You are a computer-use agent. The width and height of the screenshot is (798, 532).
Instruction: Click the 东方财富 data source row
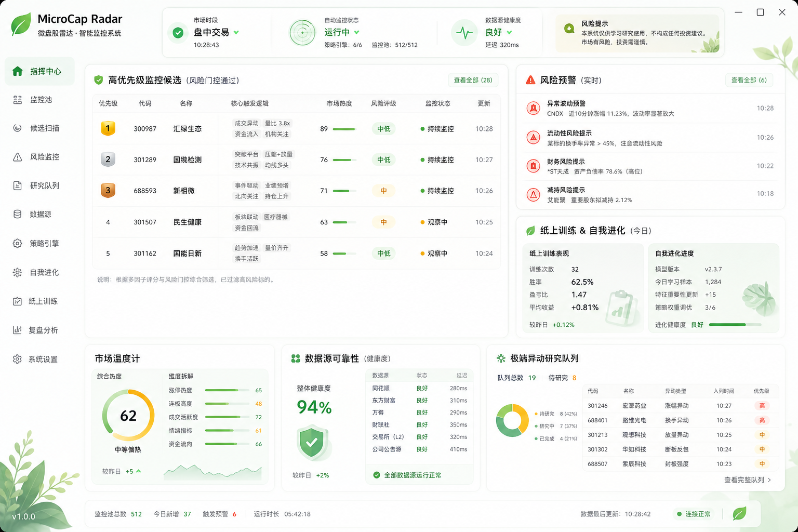point(419,401)
